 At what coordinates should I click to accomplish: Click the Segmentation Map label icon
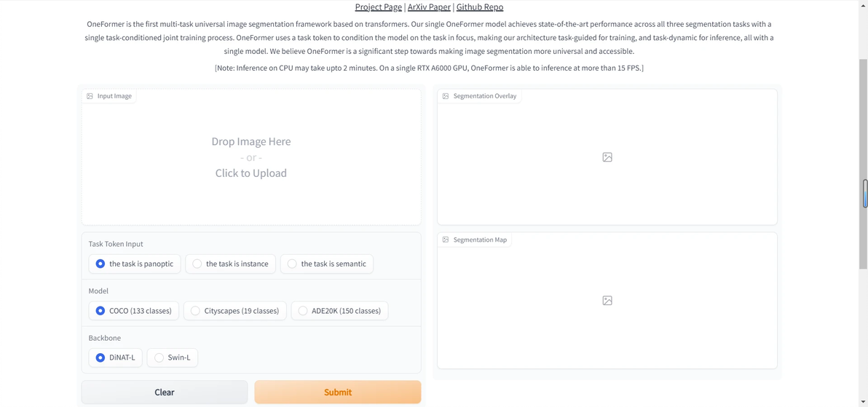pyautogui.click(x=446, y=240)
